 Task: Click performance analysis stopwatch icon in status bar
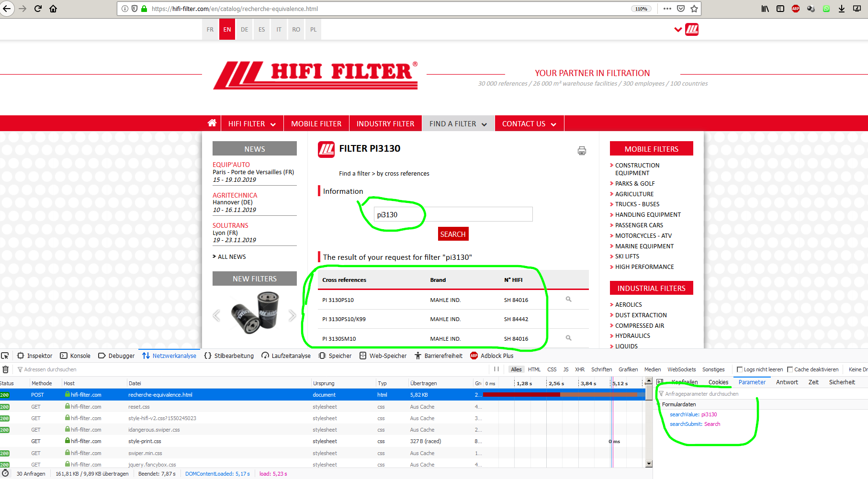click(x=5, y=473)
